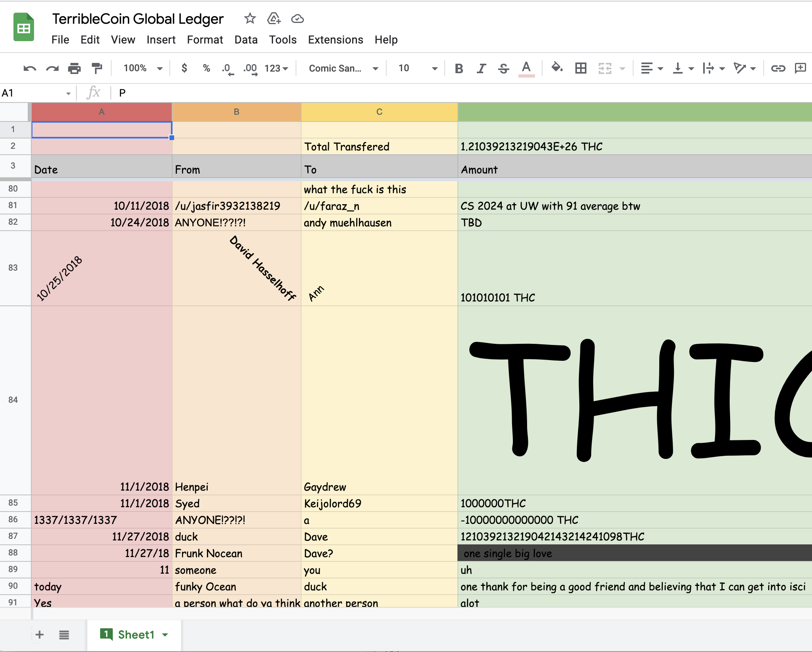Open the Edit menu
The image size is (812, 652).
90,40
